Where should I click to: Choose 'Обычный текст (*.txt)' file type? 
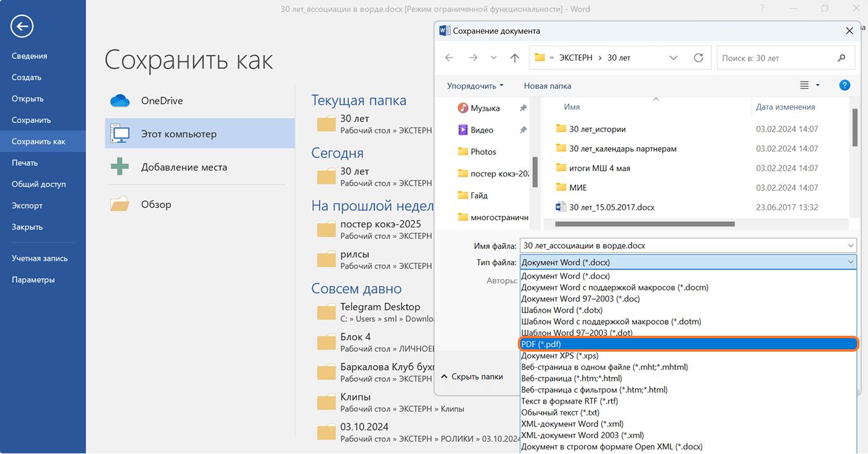[688, 412]
